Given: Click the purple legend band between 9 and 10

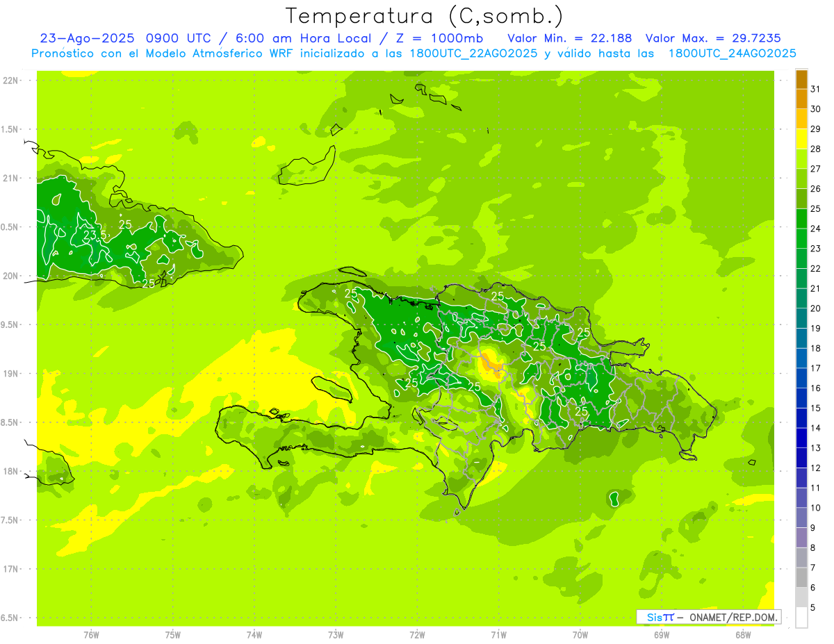Looking at the screenshot, I should pyautogui.click(x=801, y=518).
